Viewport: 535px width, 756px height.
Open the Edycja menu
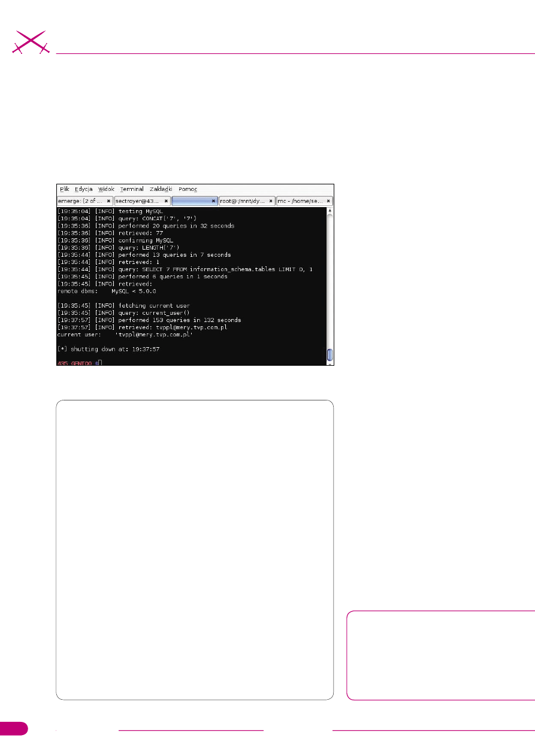click(x=84, y=189)
